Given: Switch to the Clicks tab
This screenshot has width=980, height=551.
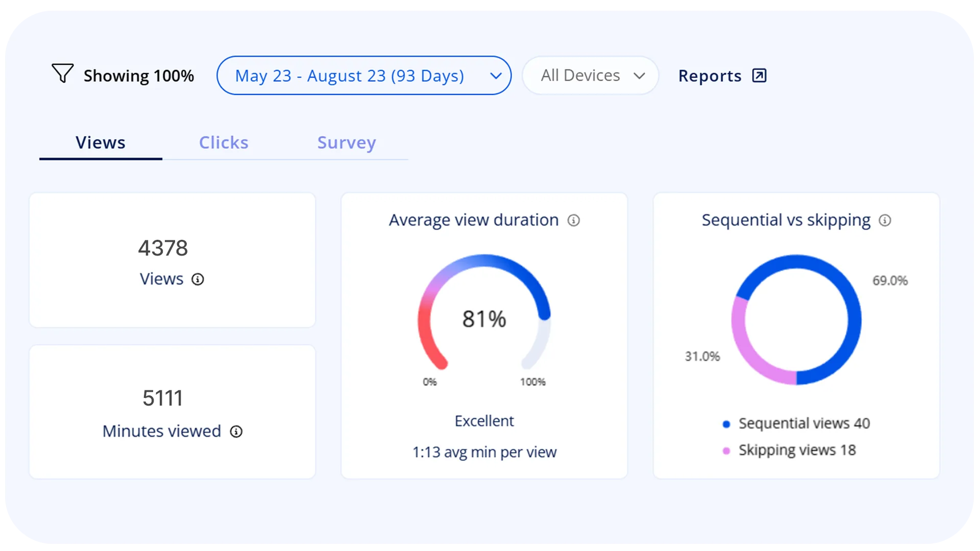Looking at the screenshot, I should pos(224,143).
